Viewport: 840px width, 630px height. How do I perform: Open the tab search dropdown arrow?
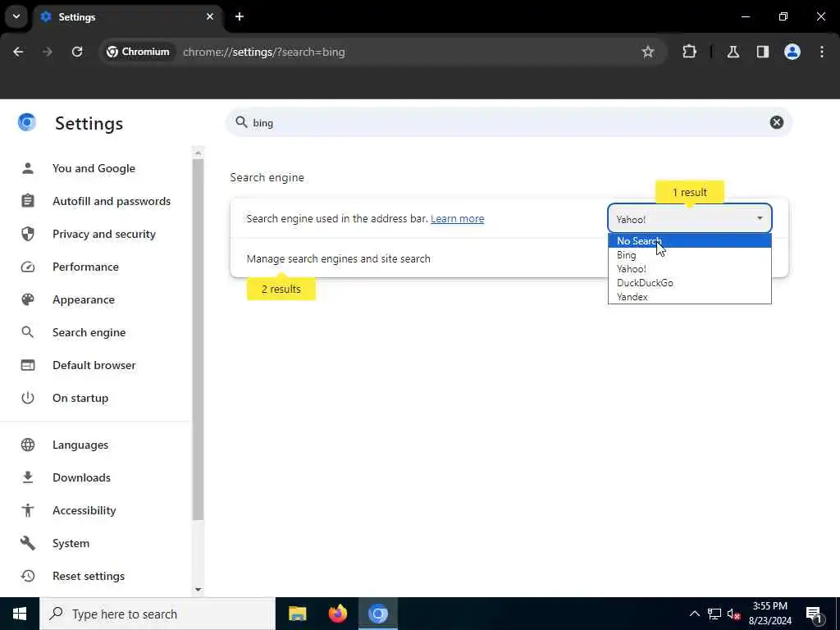[x=16, y=16]
